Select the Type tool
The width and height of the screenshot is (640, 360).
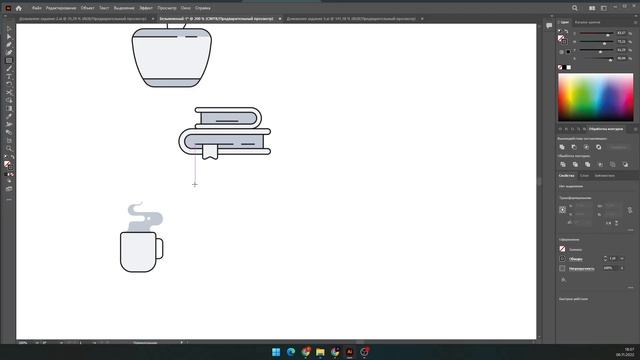click(x=9, y=76)
